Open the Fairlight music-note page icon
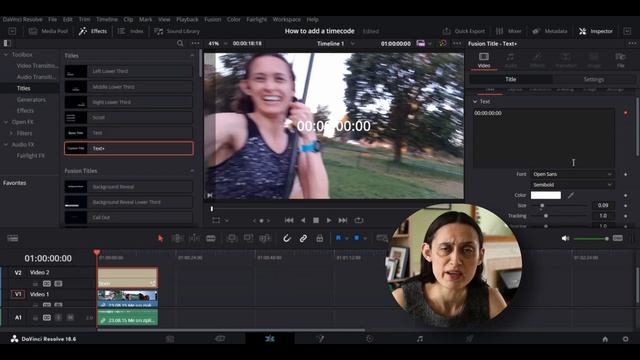Screen dimensions: 640x360 pos(420,339)
